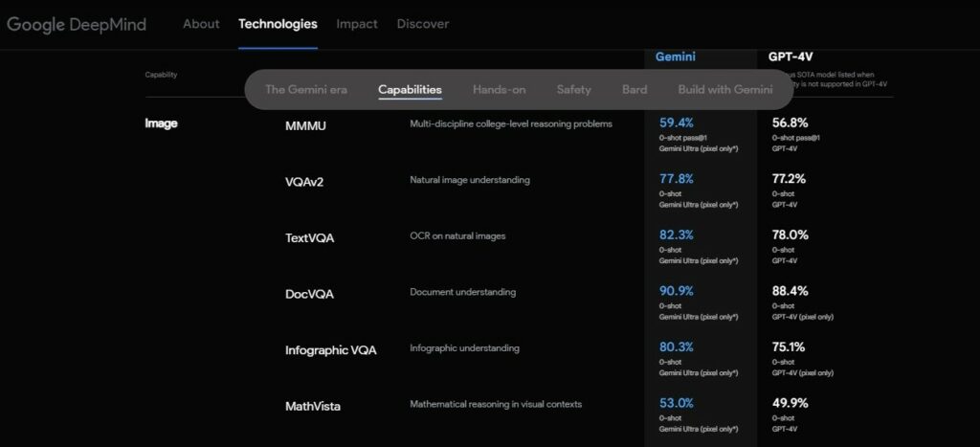Open the About menu
Screen dimensions: 980x447
[x=201, y=24]
